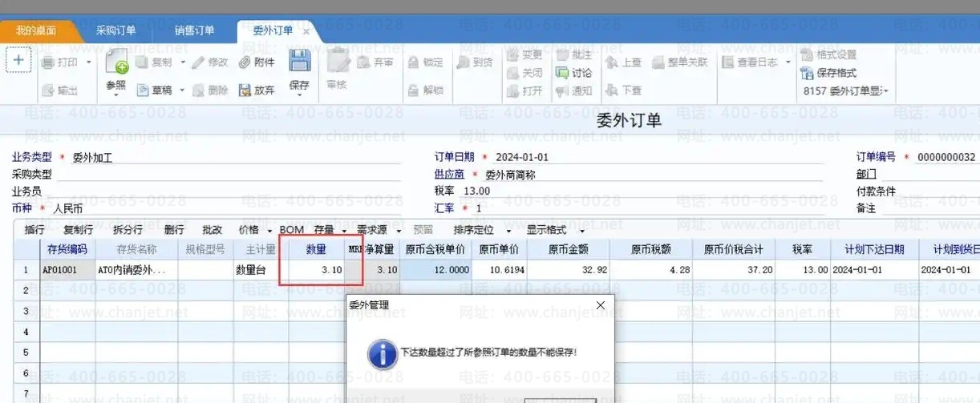The image size is (980, 403).
Task: Click the 删行 (Delete Row) button
Action: pos(174,230)
